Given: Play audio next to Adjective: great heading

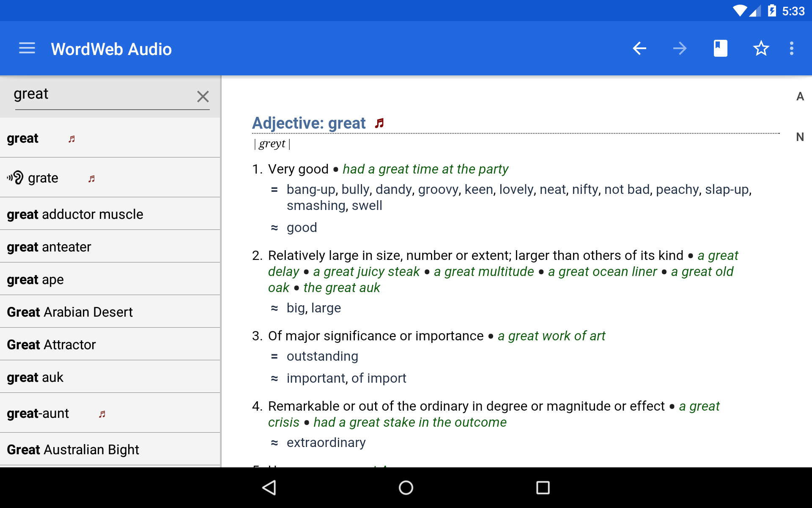Looking at the screenshot, I should 380,123.
